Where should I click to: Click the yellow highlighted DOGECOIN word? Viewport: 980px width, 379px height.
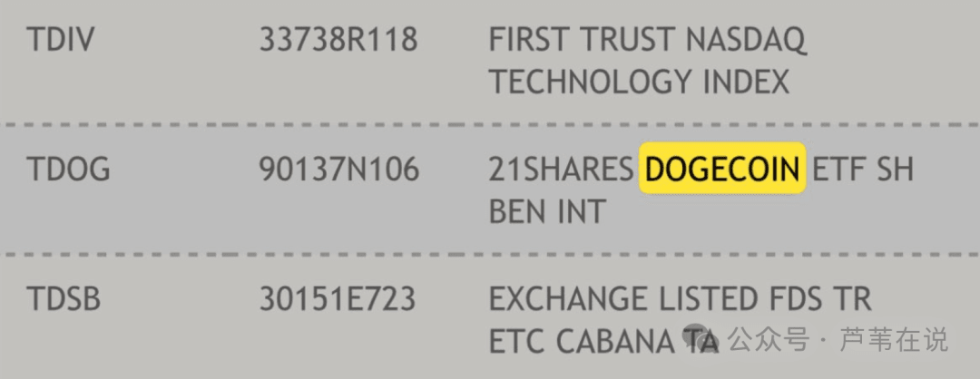click(x=722, y=169)
